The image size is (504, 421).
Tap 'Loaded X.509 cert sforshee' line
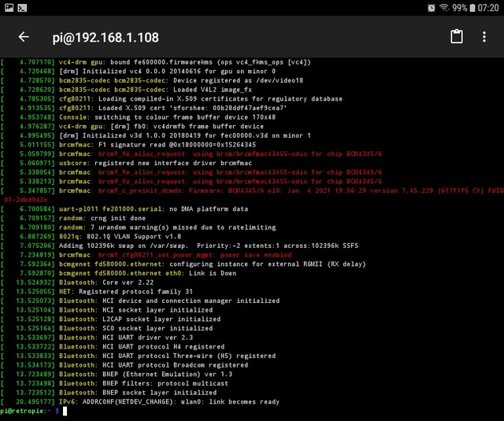click(144, 108)
